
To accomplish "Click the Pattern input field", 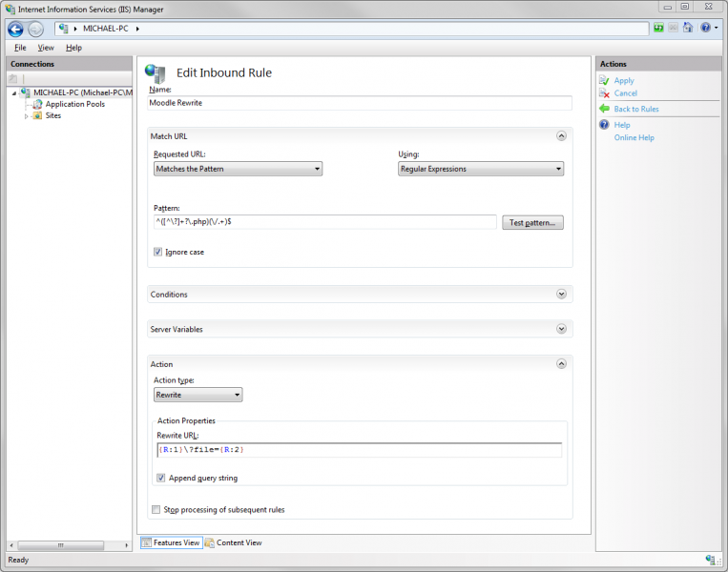I will coord(325,222).
